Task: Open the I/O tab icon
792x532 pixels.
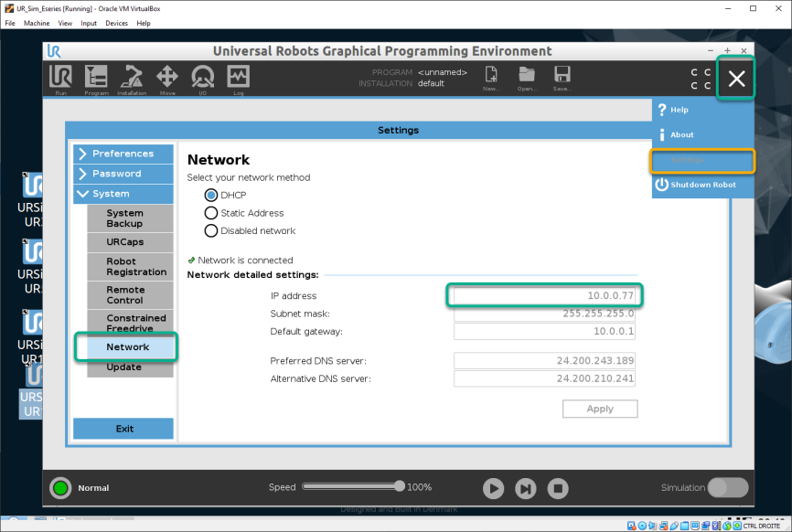Action: [202, 80]
